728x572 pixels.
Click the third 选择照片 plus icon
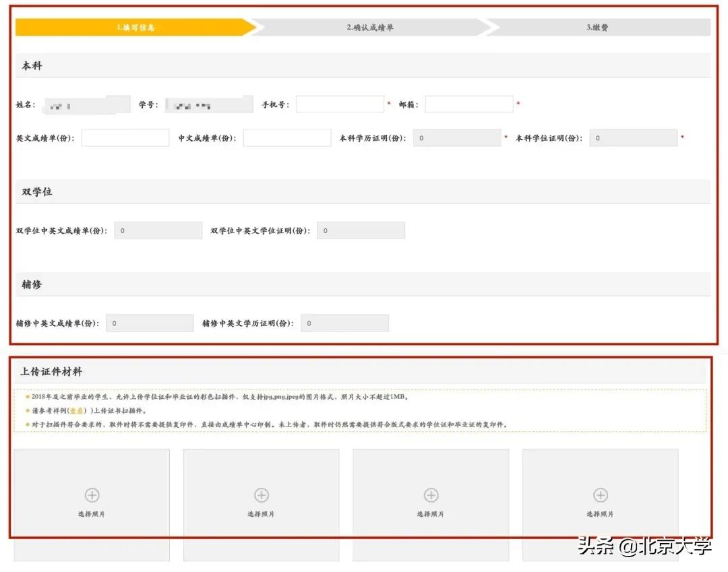tap(431, 495)
